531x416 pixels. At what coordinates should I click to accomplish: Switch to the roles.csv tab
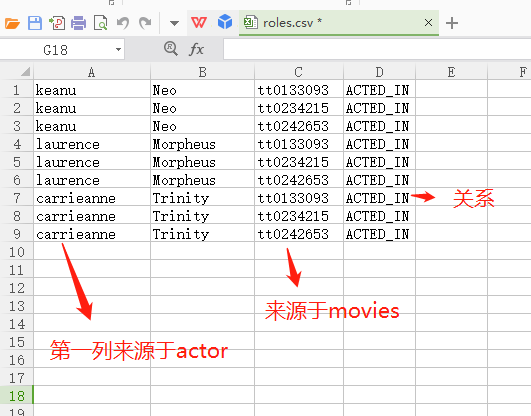coord(339,23)
